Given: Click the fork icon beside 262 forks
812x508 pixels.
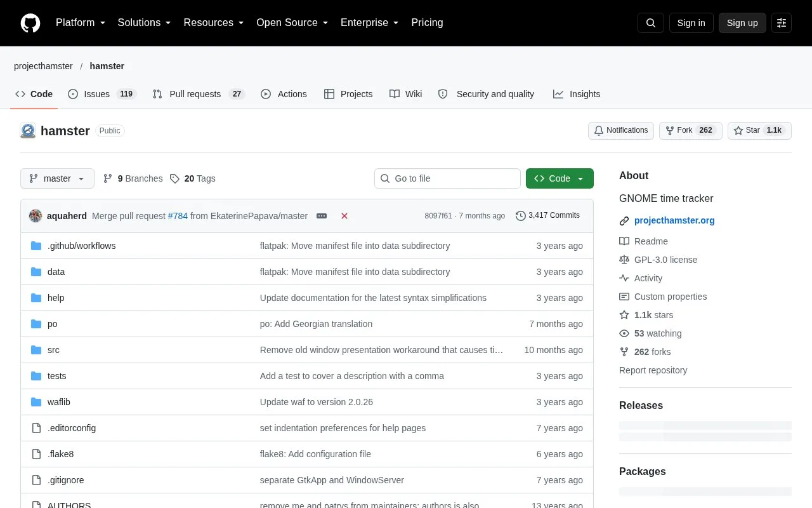Looking at the screenshot, I should 624,352.
